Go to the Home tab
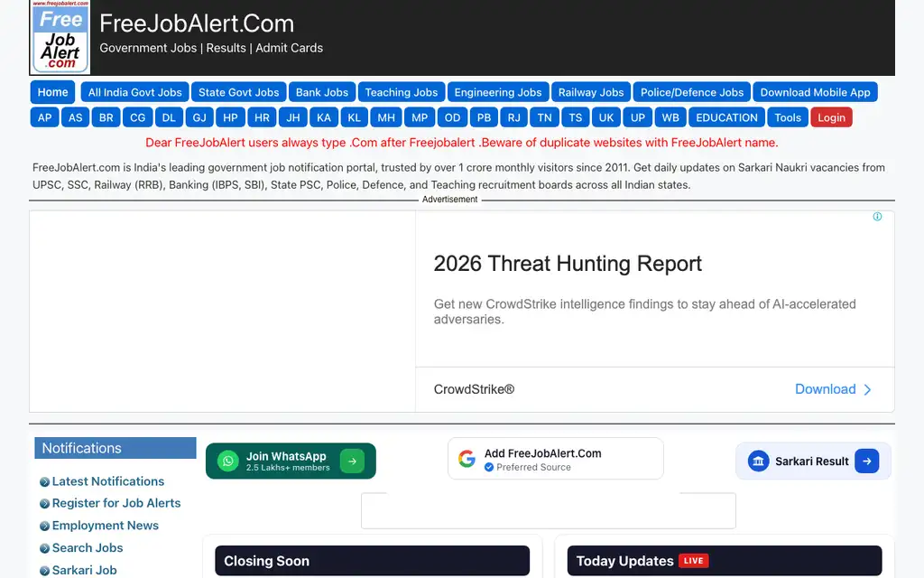Image resolution: width=924 pixels, height=578 pixels. (x=53, y=92)
